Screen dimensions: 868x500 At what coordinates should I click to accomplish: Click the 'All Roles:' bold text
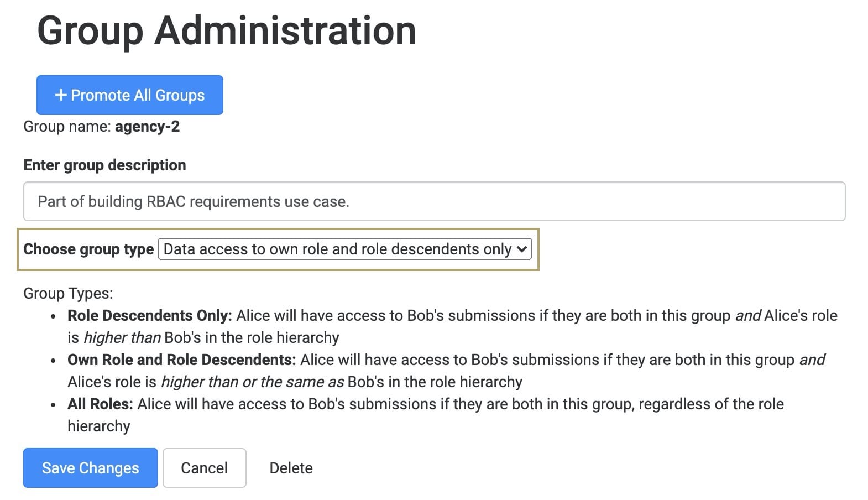click(x=100, y=404)
